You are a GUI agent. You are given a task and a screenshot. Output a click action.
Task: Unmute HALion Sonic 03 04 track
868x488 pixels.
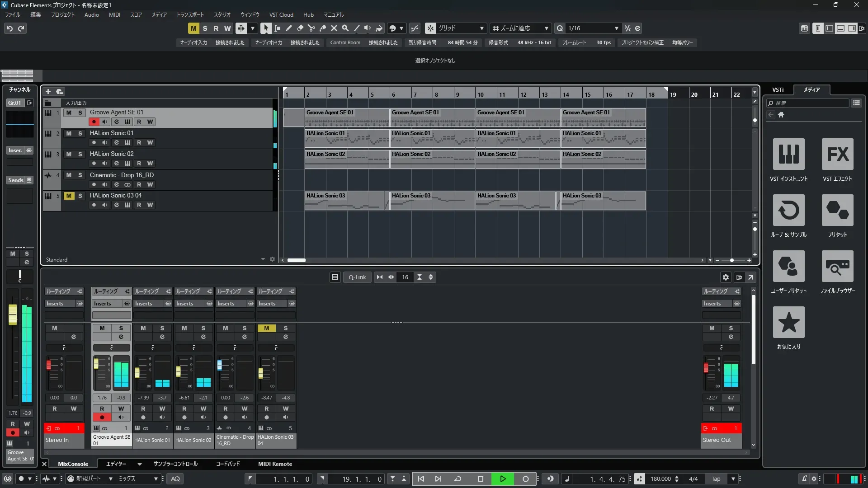click(69, 196)
